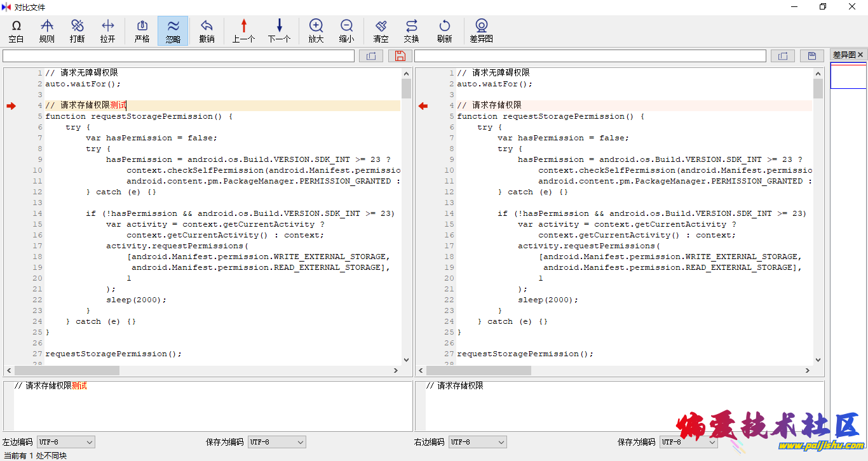This screenshot has width=868, height=461.
Task: Click the right file path input field
Action: [590, 56]
